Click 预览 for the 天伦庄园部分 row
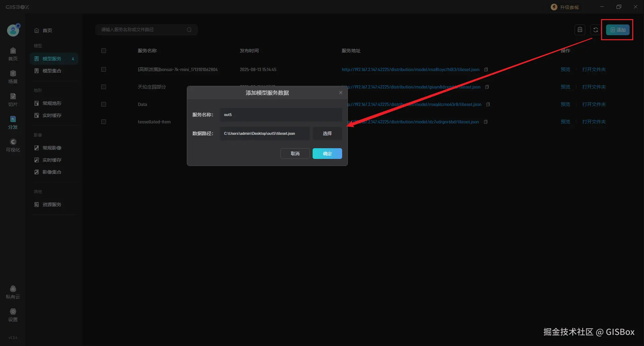Viewport: 644px width, 346px height. coord(566,87)
